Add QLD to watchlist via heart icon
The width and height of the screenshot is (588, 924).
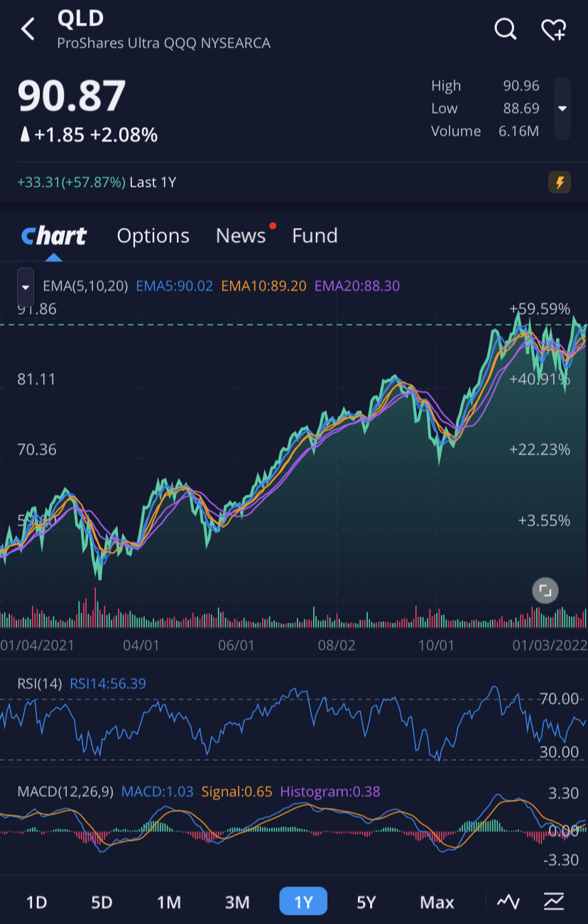(x=553, y=29)
